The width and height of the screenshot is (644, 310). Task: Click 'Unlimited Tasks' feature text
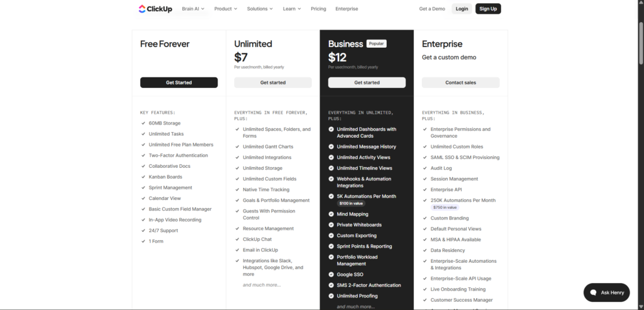(x=166, y=134)
